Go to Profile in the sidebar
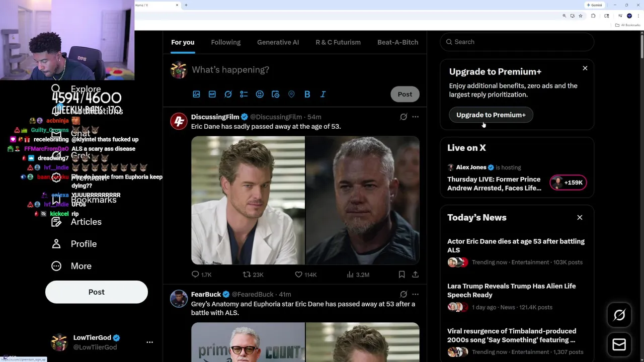Image resolution: width=644 pixels, height=362 pixels. click(x=74, y=244)
